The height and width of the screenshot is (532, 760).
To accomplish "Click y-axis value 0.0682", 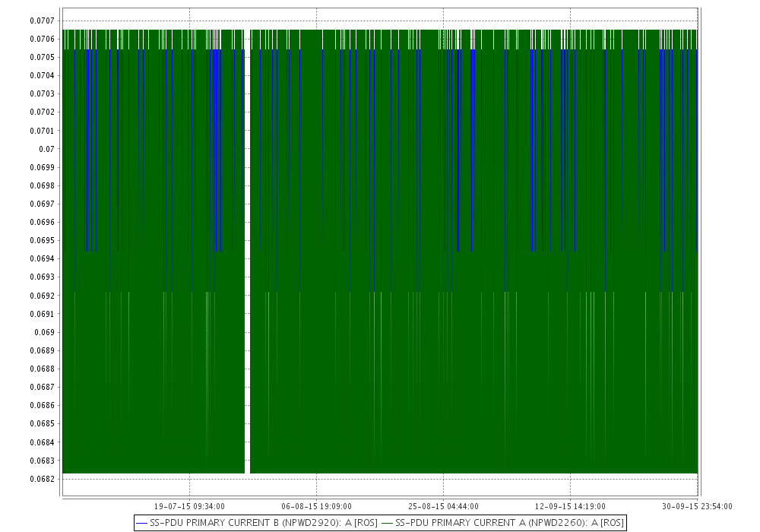I will (x=42, y=479).
